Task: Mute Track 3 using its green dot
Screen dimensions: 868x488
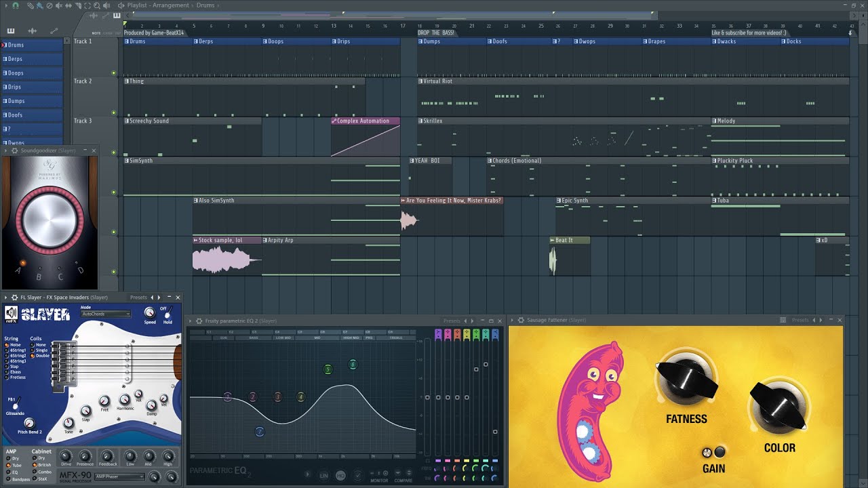Action: [113, 152]
